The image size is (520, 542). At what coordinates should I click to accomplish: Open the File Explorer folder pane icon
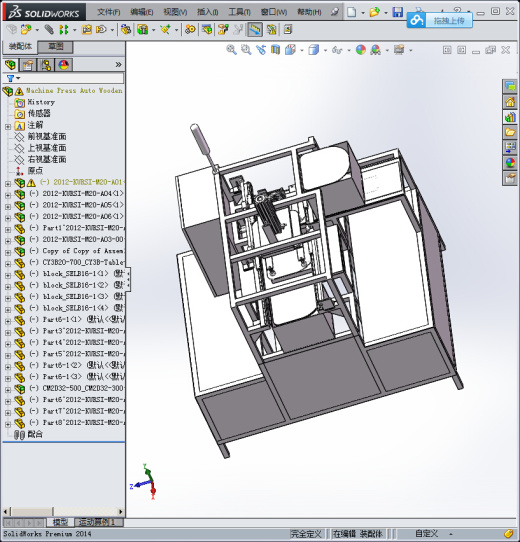coord(510,132)
